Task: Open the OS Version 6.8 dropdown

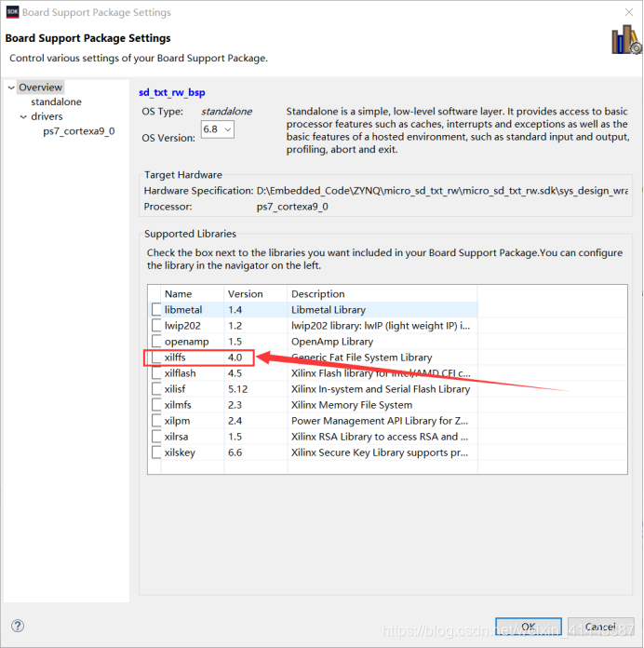Action: coord(217,129)
